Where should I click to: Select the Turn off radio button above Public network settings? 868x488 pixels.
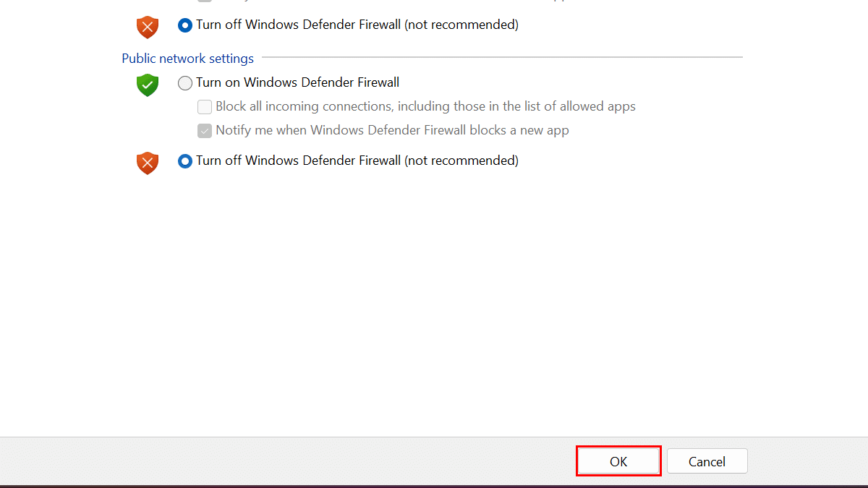point(185,25)
